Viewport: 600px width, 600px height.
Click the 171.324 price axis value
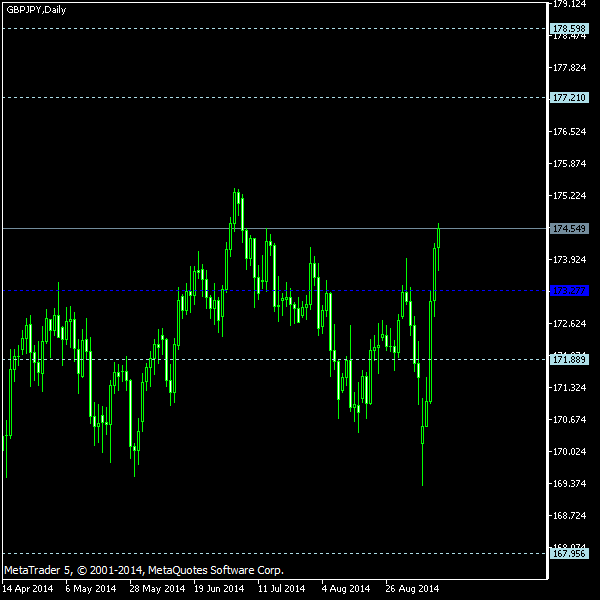569,388
